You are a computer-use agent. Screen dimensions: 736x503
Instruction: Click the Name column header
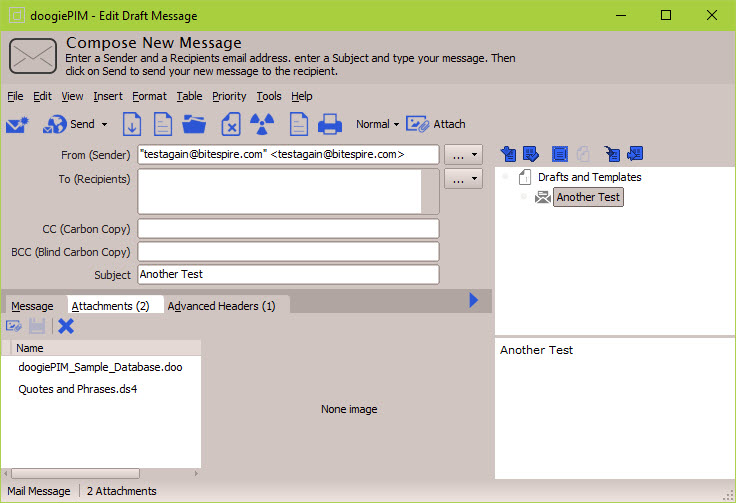(x=106, y=348)
